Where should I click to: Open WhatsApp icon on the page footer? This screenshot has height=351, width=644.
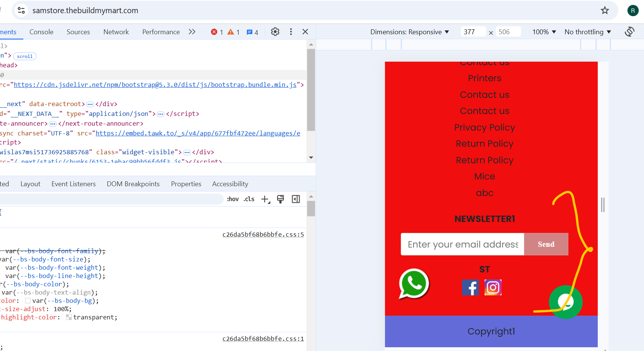414,284
